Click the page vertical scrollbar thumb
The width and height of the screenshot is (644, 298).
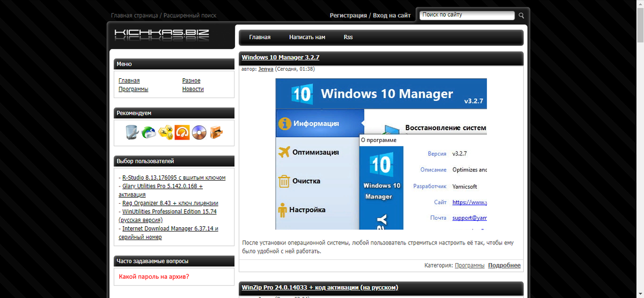(x=640, y=24)
